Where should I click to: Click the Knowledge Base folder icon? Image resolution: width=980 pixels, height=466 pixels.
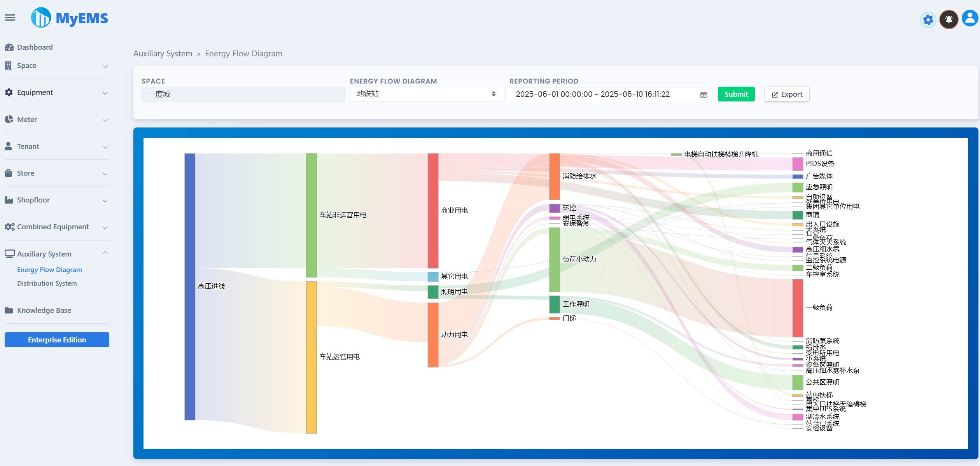tap(9, 310)
